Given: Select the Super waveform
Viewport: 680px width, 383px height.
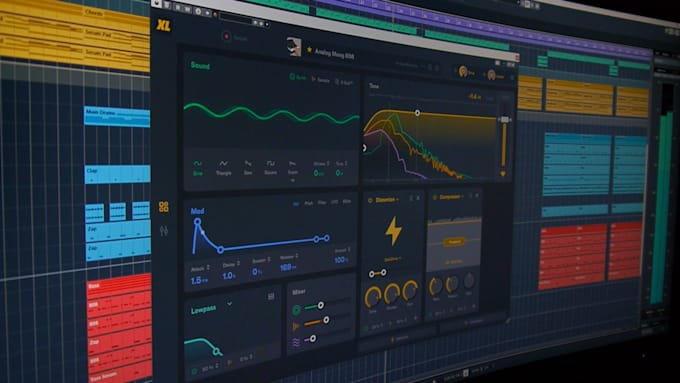Looking at the screenshot, I should pos(293,170).
